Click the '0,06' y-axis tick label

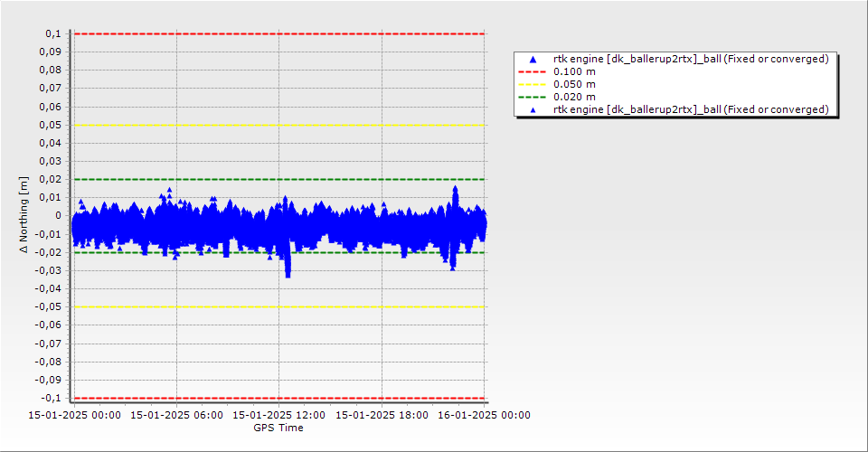point(51,107)
